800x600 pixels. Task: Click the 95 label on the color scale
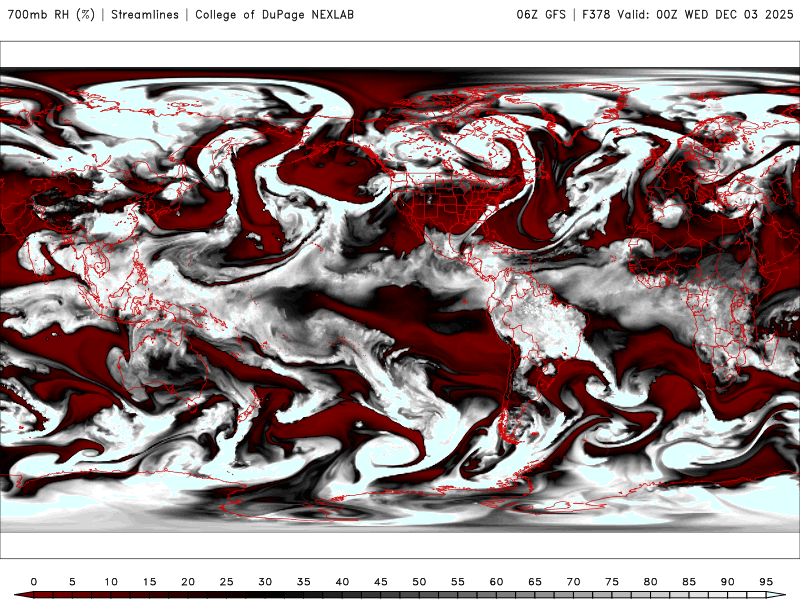[x=766, y=582]
